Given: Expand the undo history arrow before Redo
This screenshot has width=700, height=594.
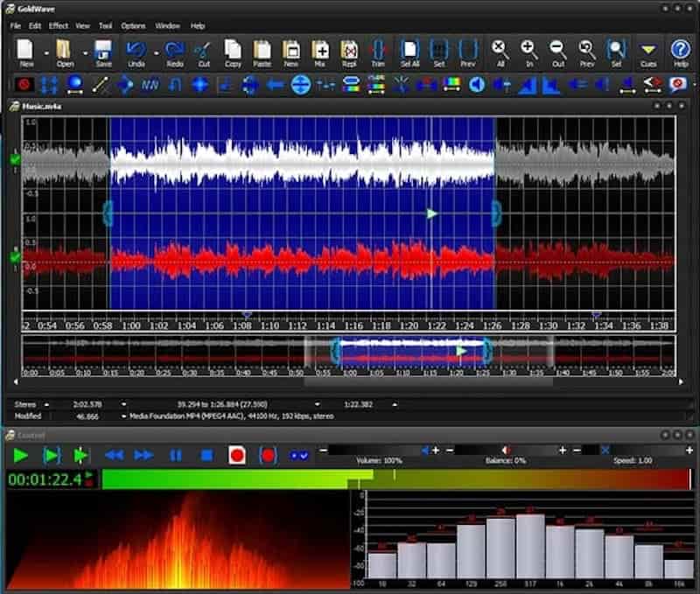Looking at the screenshot, I should pos(157,53).
